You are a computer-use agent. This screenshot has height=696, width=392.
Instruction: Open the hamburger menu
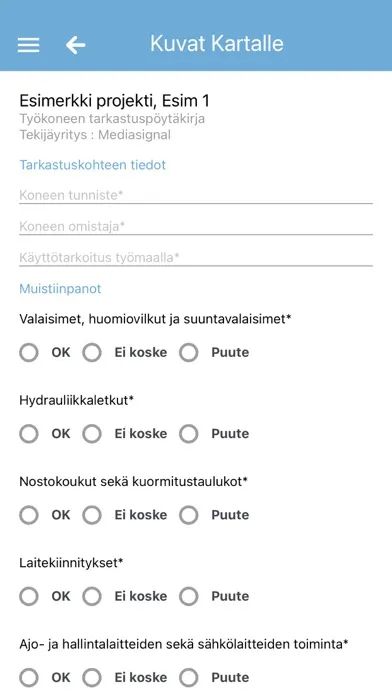pyautogui.click(x=28, y=45)
